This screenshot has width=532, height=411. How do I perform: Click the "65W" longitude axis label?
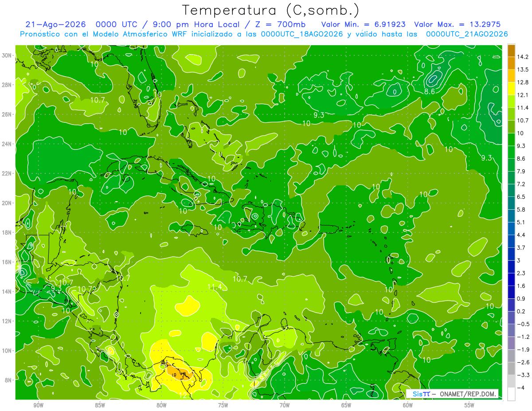(346, 405)
